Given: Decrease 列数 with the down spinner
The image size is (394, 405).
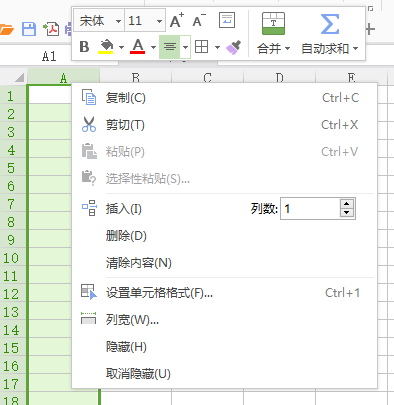Looking at the screenshot, I should click(347, 213).
